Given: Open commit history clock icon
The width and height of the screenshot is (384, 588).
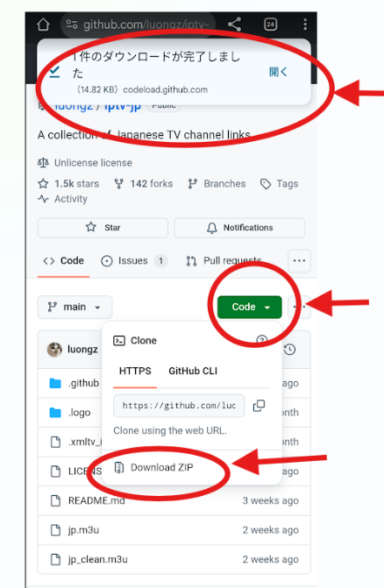Looking at the screenshot, I should pyautogui.click(x=289, y=350).
